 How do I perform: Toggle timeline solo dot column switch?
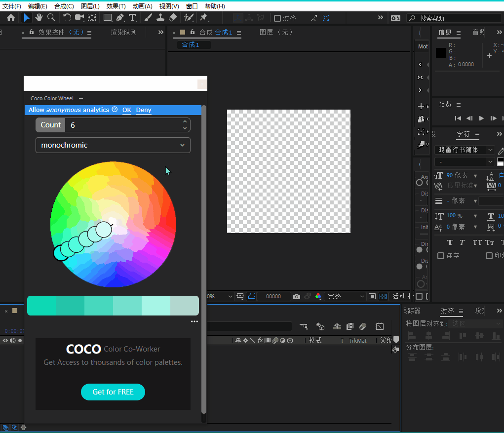coord(20,340)
